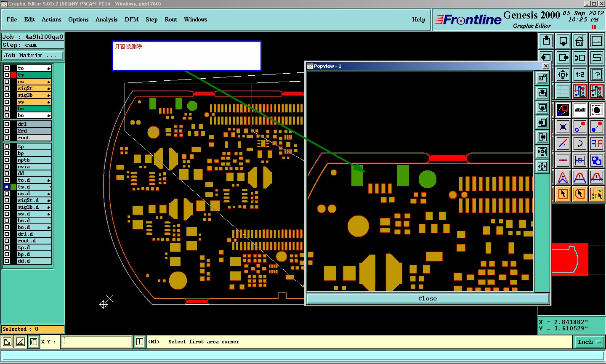This screenshot has width=606, height=364.
Task: Click Popview pan right icon
Action: tap(542, 137)
